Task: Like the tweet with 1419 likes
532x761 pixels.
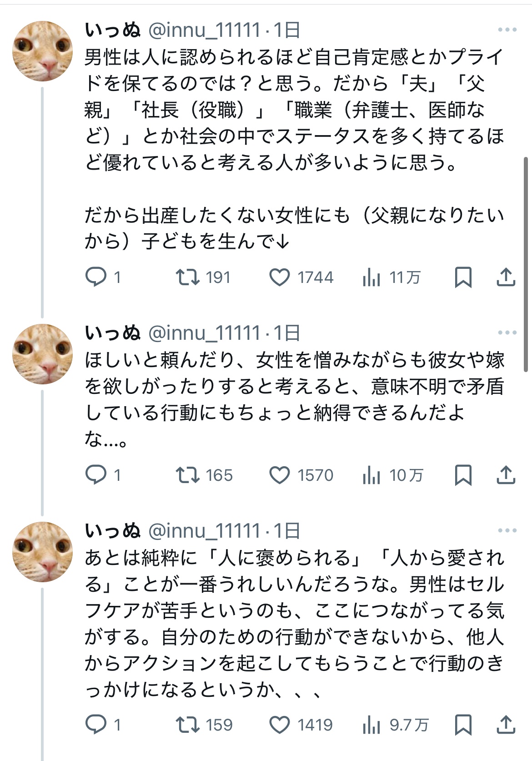Action: point(280,725)
